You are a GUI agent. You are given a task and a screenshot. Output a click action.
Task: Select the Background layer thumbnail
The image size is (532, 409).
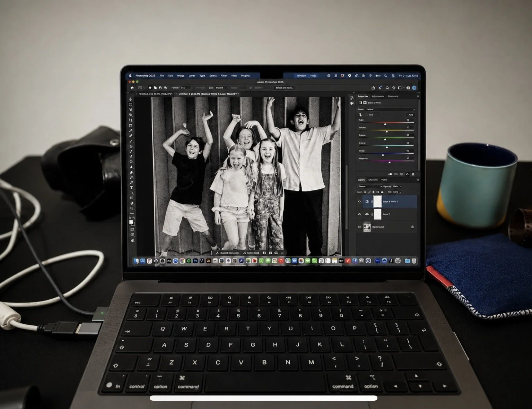point(367,227)
